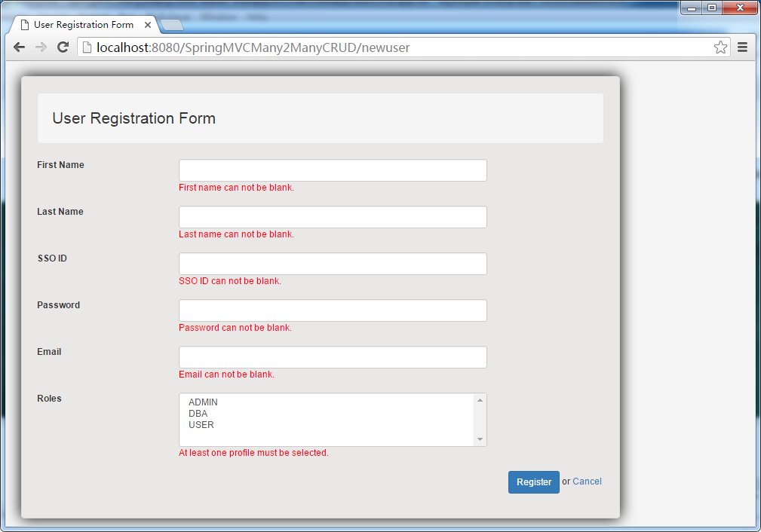
Task: Click the 'Last name can not be blank.' error
Action: [x=236, y=234]
